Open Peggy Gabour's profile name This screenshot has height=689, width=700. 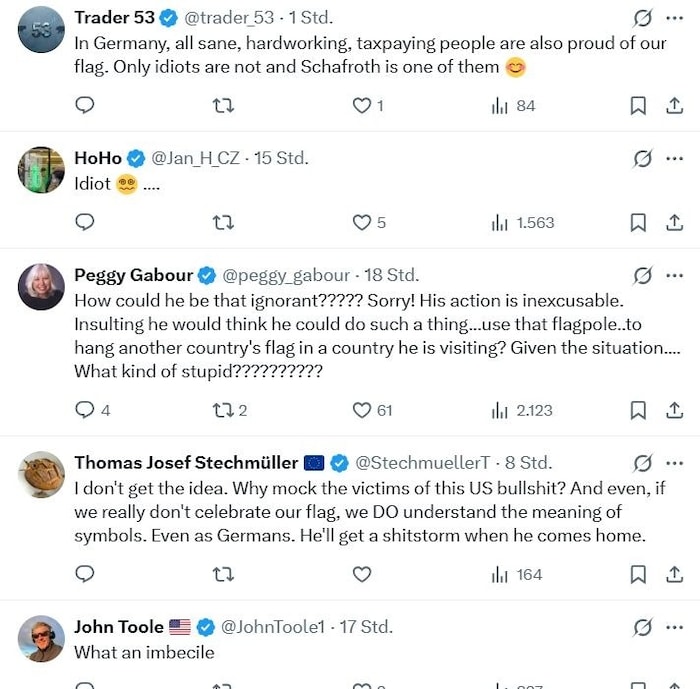tap(133, 275)
